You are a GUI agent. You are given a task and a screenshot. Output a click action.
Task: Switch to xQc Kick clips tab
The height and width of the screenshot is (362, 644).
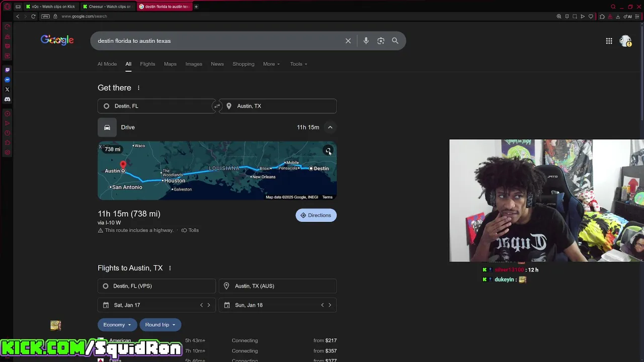pyautogui.click(x=51, y=7)
